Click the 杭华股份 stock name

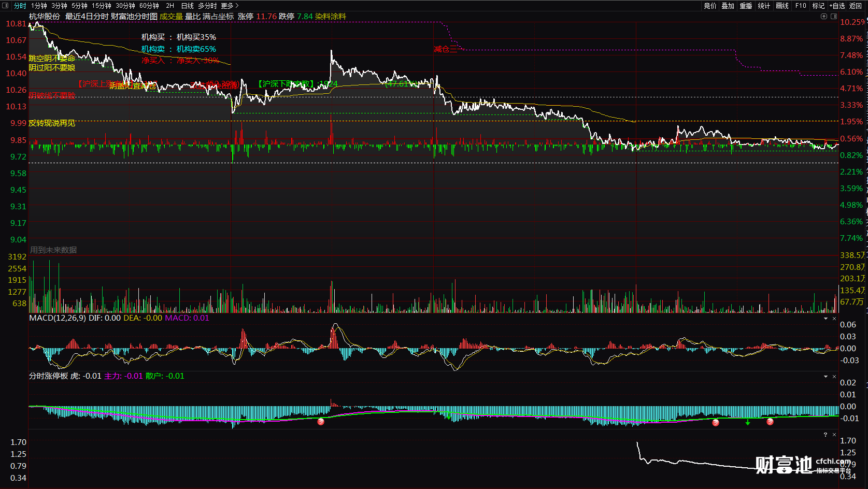(x=45, y=17)
